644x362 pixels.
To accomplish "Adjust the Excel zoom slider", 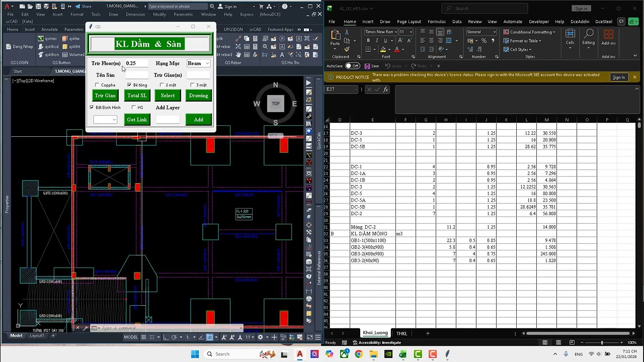I will coord(602,342).
